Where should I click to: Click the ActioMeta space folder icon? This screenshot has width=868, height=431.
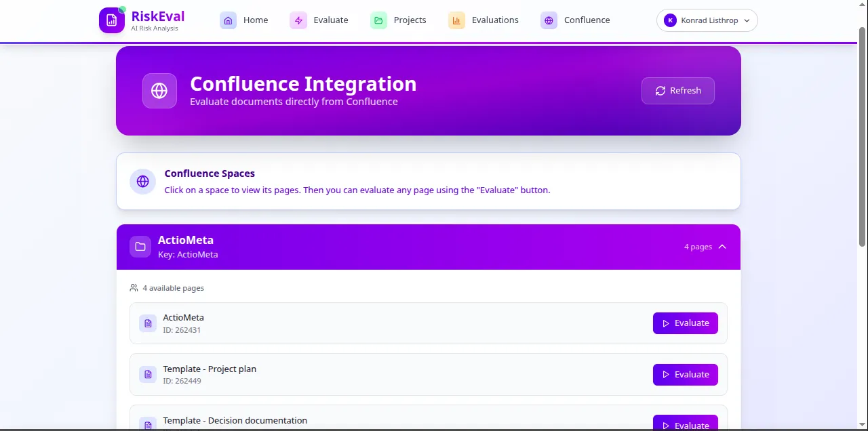140,247
